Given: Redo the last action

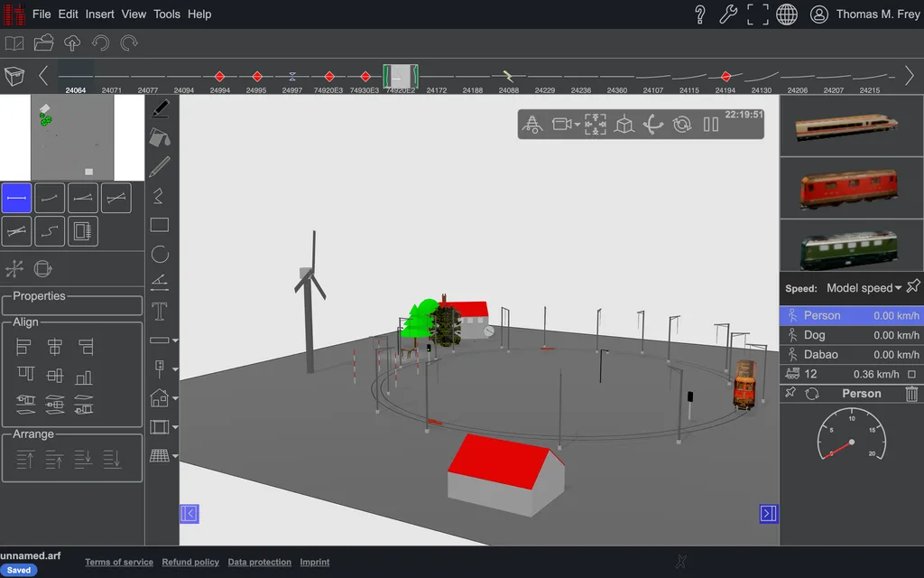Looking at the screenshot, I should [129, 43].
